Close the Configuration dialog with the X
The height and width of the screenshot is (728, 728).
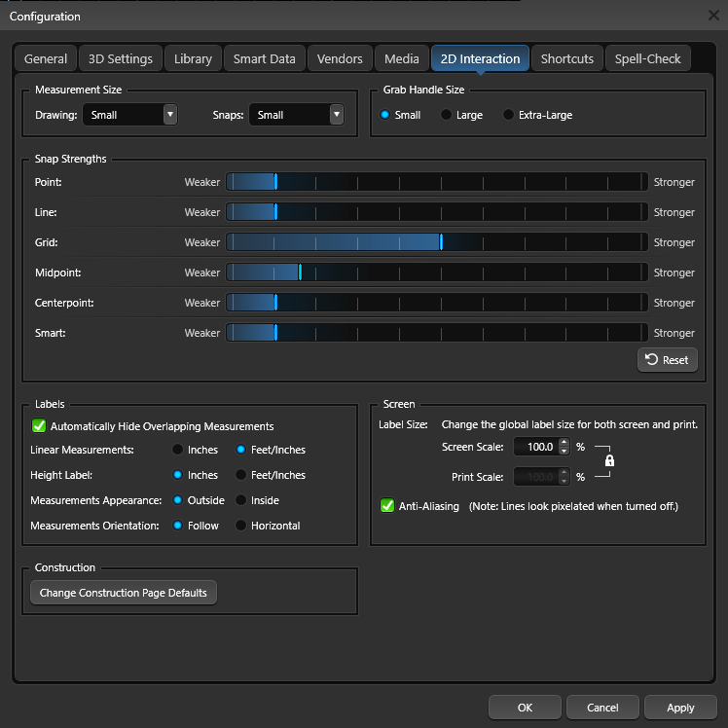point(713,16)
